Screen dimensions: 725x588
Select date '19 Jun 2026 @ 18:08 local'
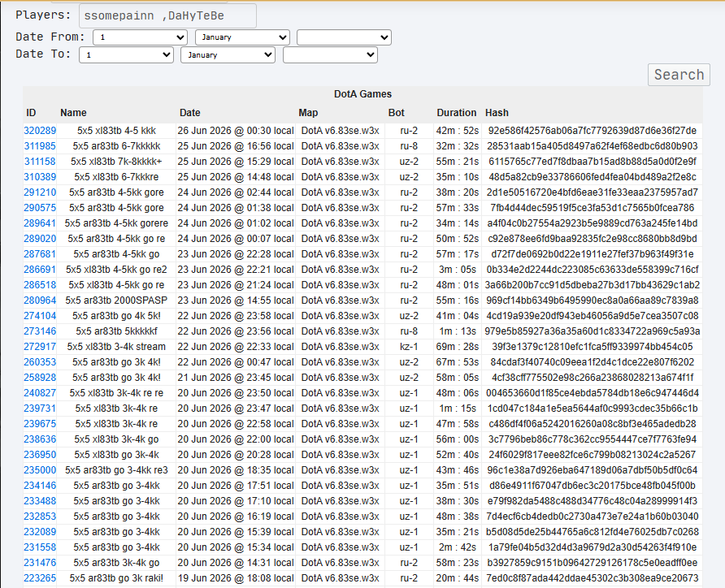[x=236, y=577]
